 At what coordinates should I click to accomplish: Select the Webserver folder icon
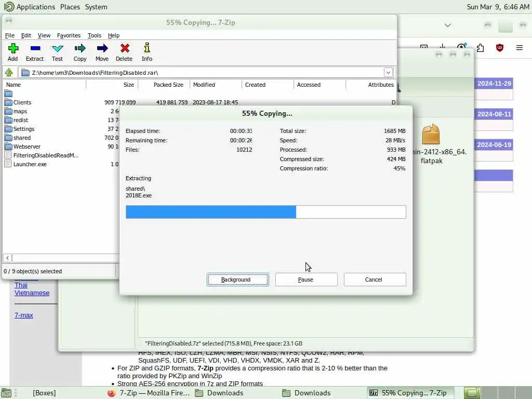click(8, 146)
